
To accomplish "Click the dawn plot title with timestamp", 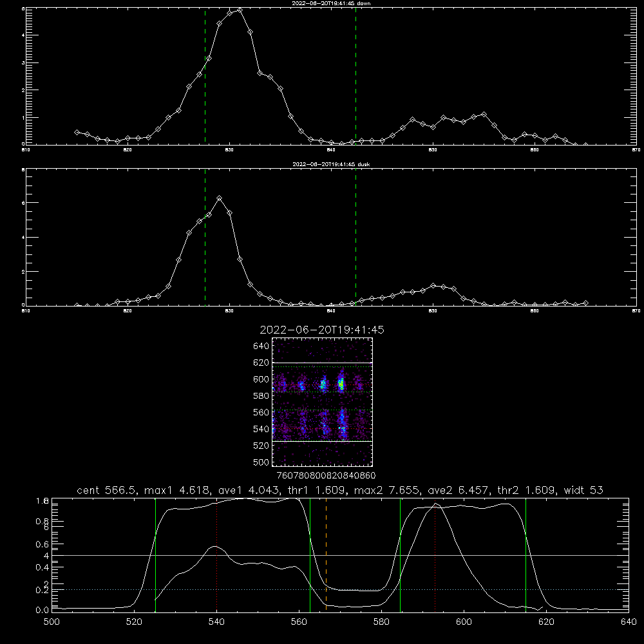I will (331, 3).
